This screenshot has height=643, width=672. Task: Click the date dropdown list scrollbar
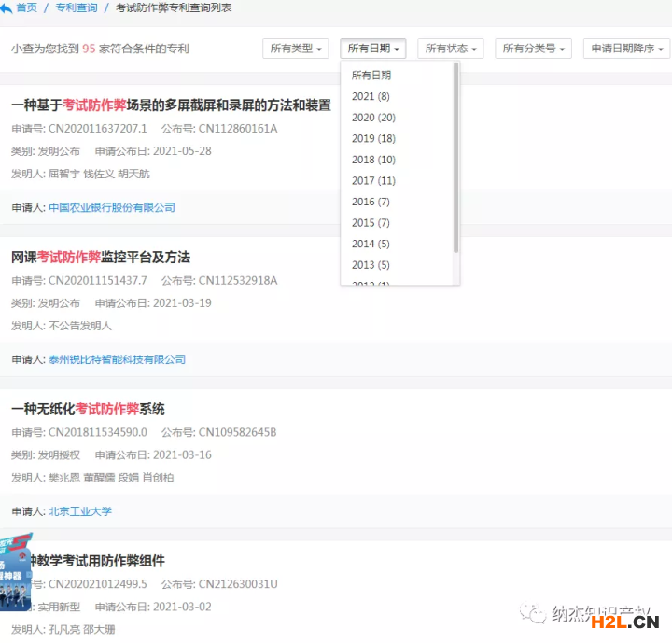(455, 159)
